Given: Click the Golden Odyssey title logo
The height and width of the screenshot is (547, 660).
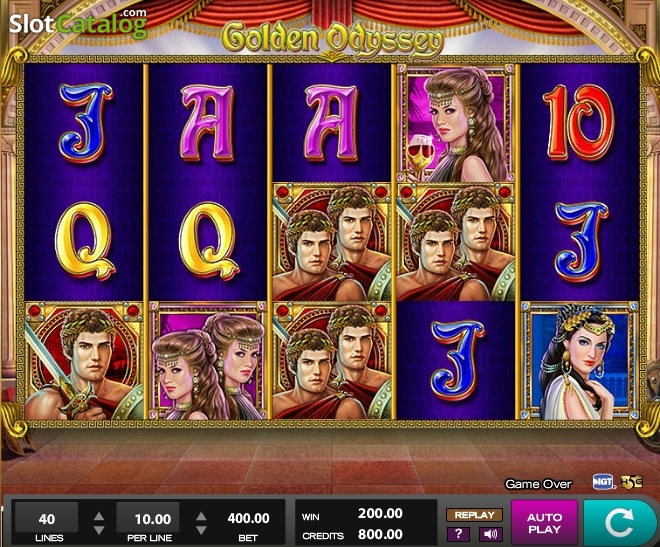Looking at the screenshot, I should pyautogui.click(x=333, y=40).
